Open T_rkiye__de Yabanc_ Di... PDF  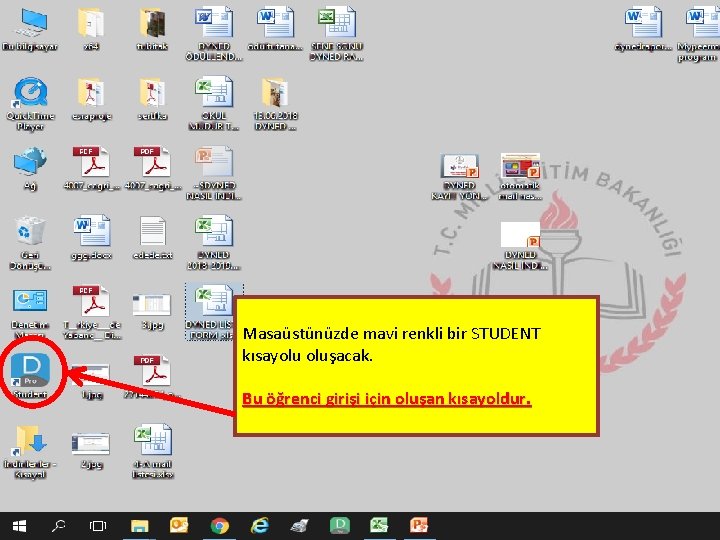click(x=91, y=301)
